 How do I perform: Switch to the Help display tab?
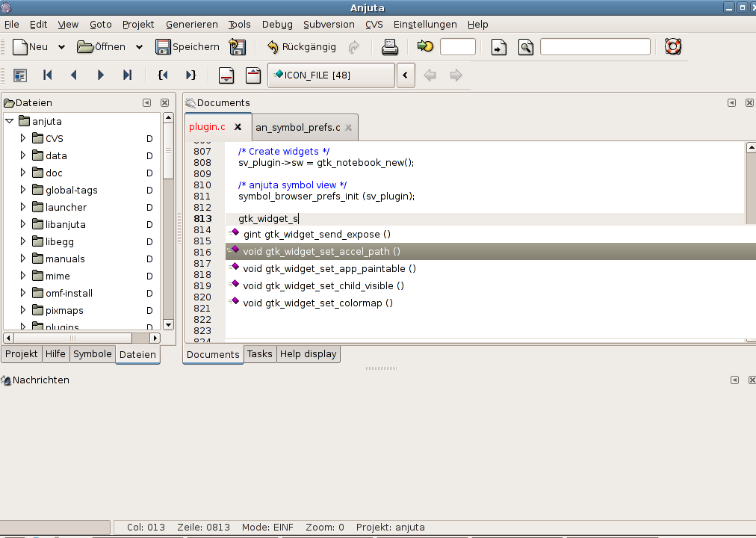coord(308,354)
